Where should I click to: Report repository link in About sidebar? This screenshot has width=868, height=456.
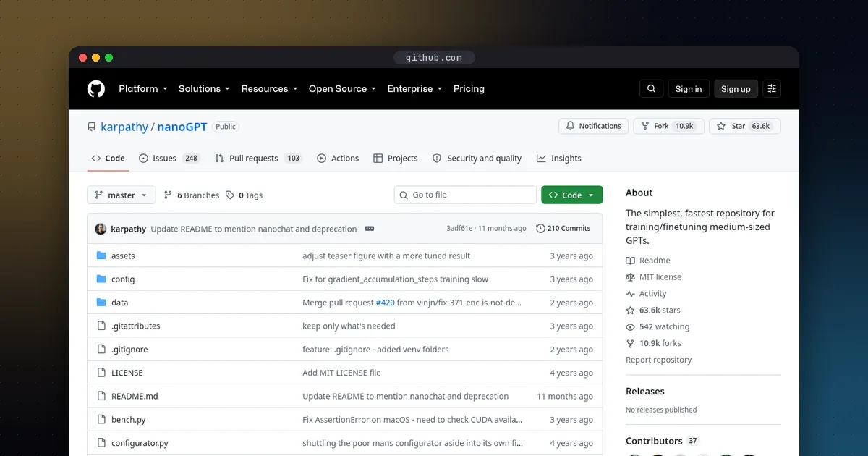pyautogui.click(x=659, y=360)
